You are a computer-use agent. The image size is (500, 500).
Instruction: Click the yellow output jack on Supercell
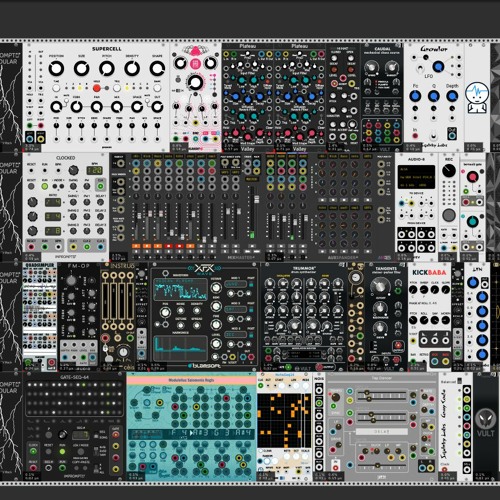pyautogui.click(x=41, y=138)
